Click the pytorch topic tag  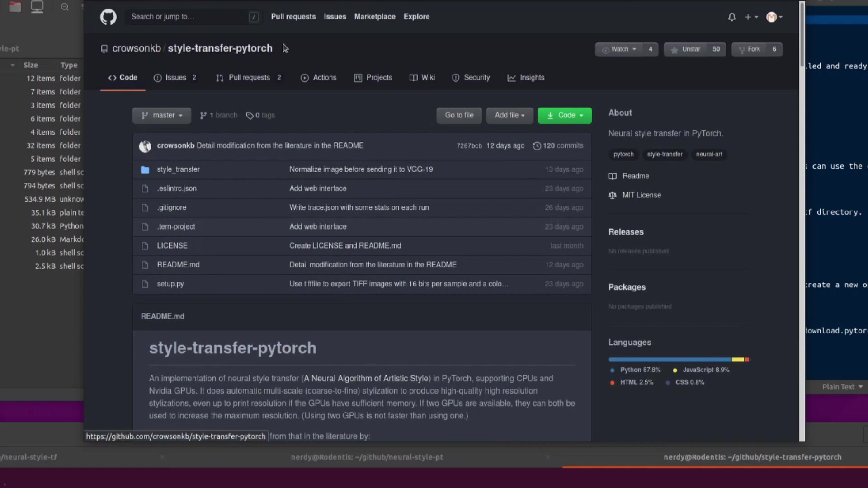(x=623, y=155)
